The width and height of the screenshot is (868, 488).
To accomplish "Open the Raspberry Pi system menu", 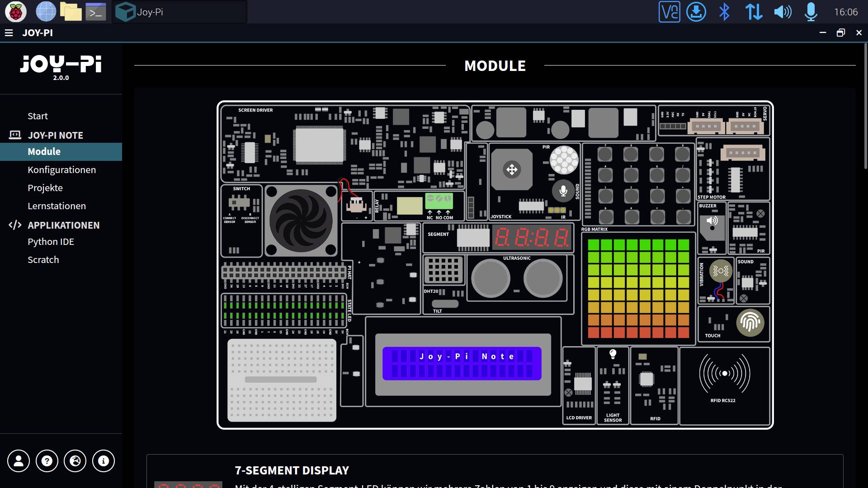I will tap(15, 12).
